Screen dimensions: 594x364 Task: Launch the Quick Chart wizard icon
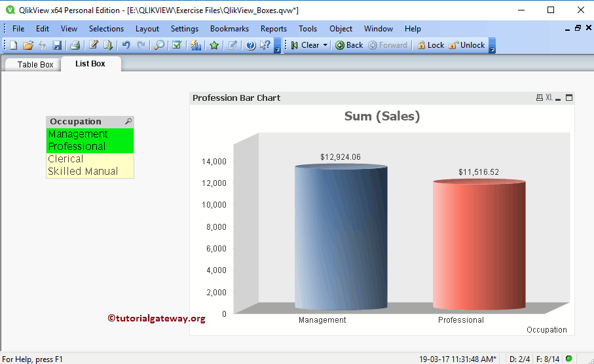[196, 45]
